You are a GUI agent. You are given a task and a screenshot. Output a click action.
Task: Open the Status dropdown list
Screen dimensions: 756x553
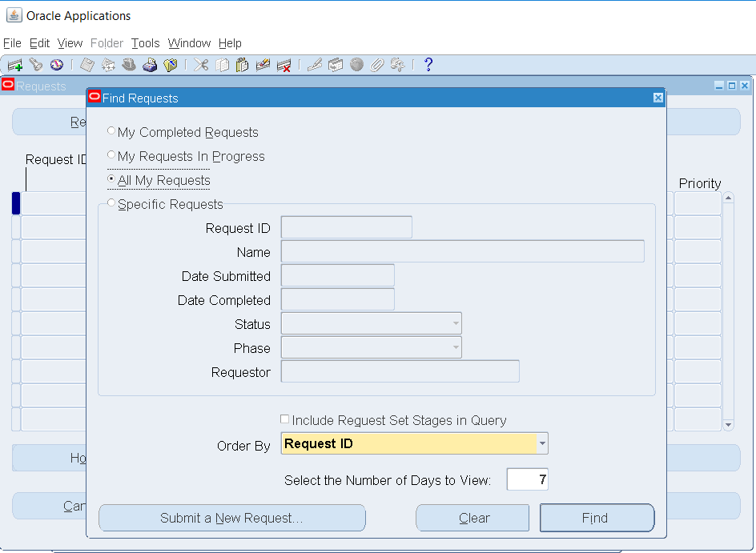(456, 323)
